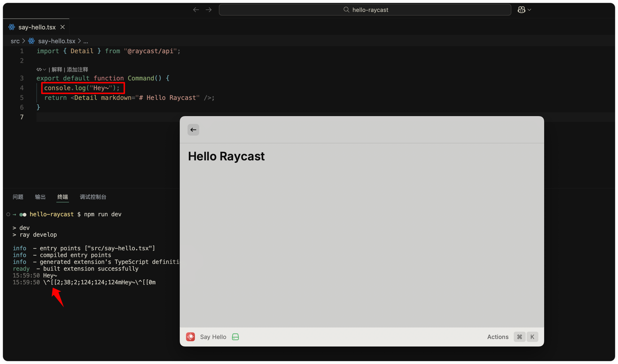Click the back arrow in Raycast window
Screen dimensions: 618x364
pos(193,130)
